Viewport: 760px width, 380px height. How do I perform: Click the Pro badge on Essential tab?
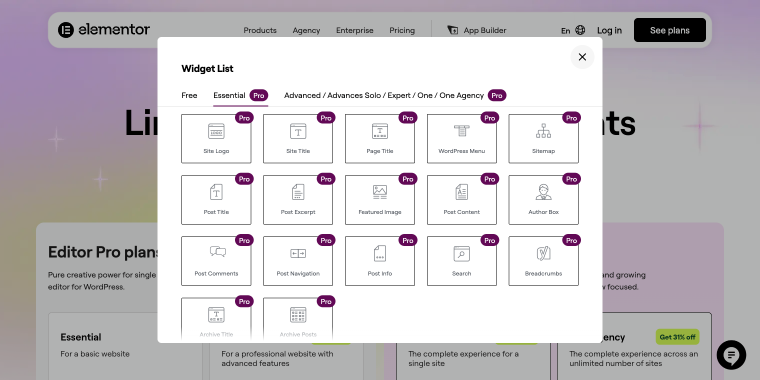[x=259, y=95]
